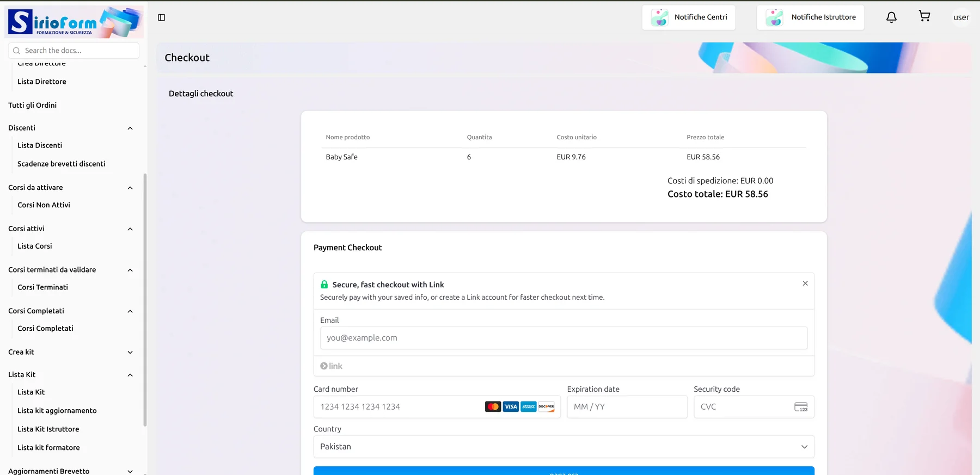Open the shopping cart
Image resolution: width=980 pixels, height=475 pixels.
pyautogui.click(x=924, y=16)
